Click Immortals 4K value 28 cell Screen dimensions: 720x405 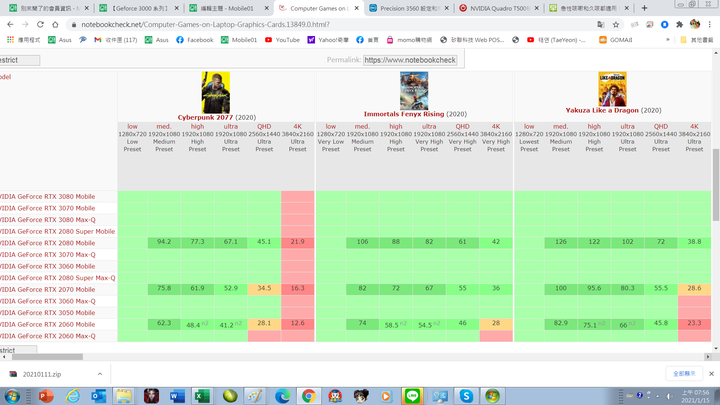click(x=496, y=323)
